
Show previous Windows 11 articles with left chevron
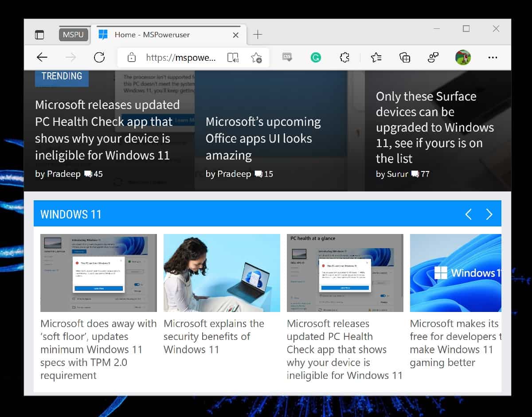(x=469, y=214)
